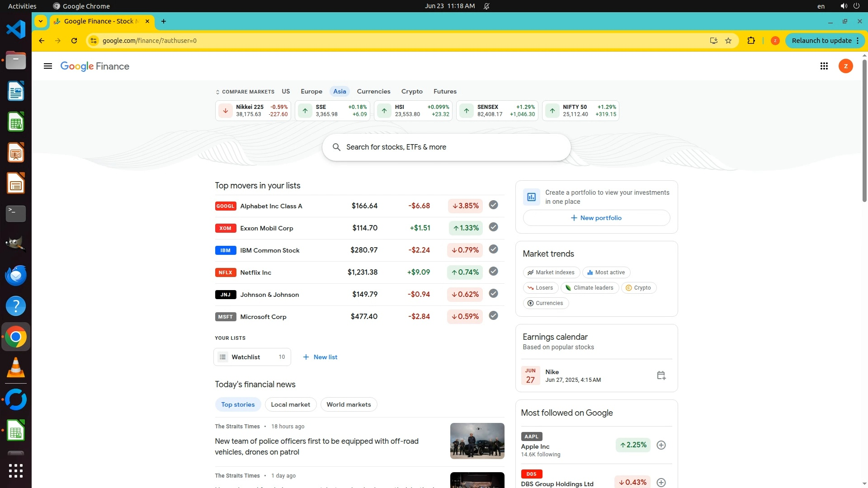Toggle Netflix Inc watchlist checkmark
868x488 pixels.
(493, 272)
